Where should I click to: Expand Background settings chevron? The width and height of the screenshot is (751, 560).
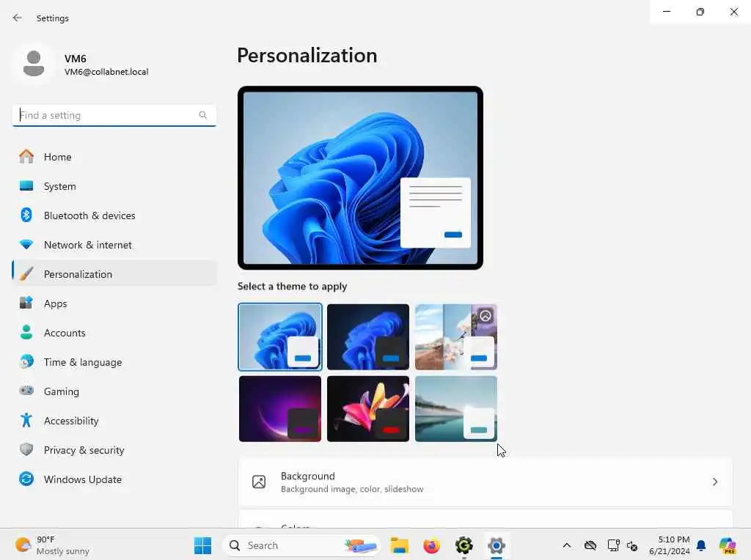pos(714,482)
